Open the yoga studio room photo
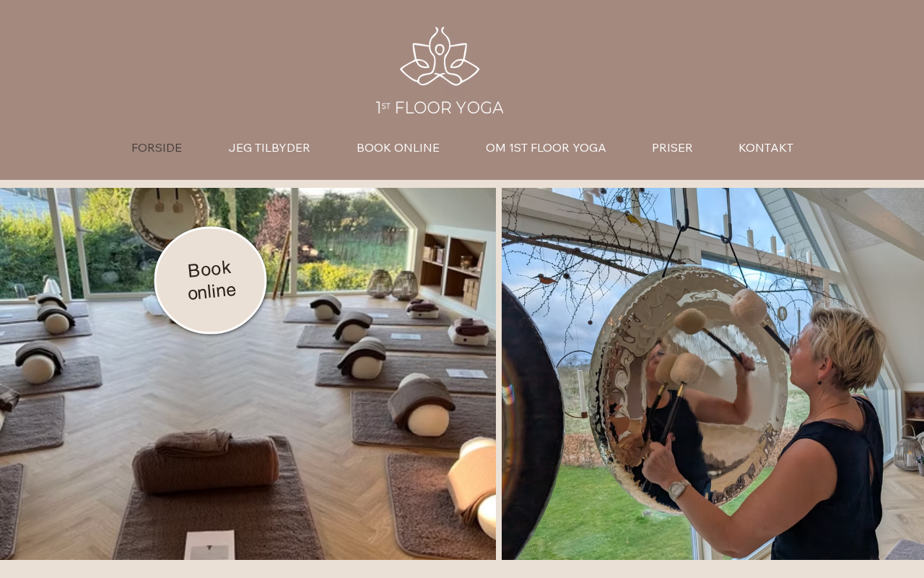The image size is (924, 578). 248,374
